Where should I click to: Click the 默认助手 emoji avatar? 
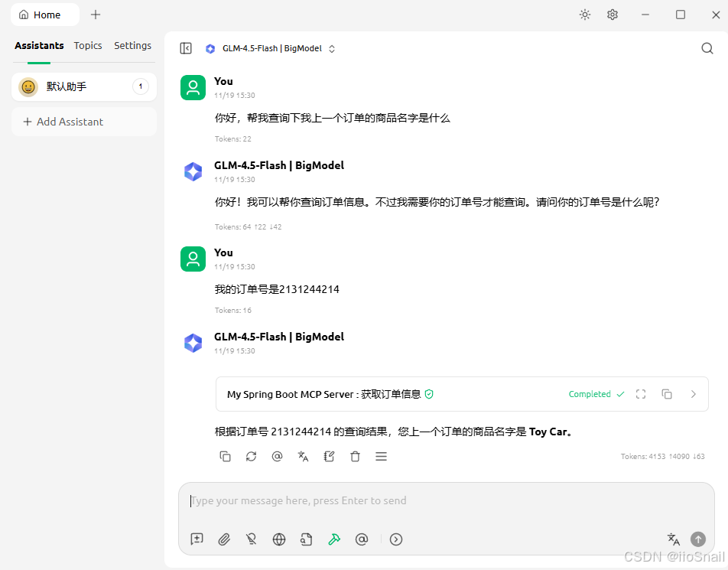(28, 87)
